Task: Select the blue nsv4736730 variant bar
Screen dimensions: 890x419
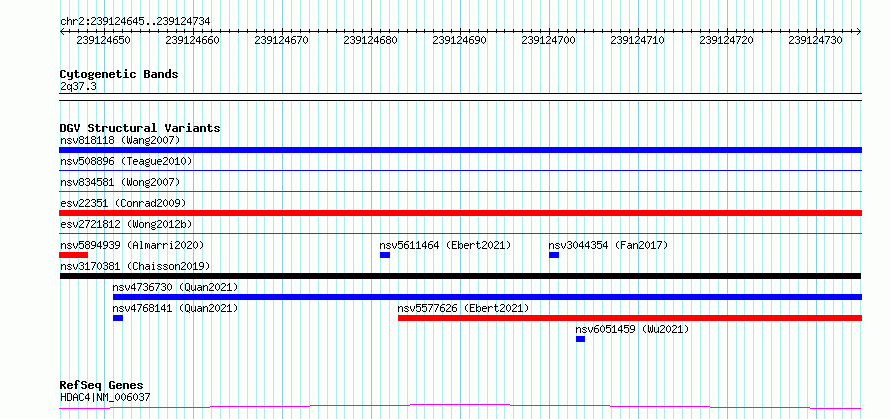Action: click(x=488, y=297)
